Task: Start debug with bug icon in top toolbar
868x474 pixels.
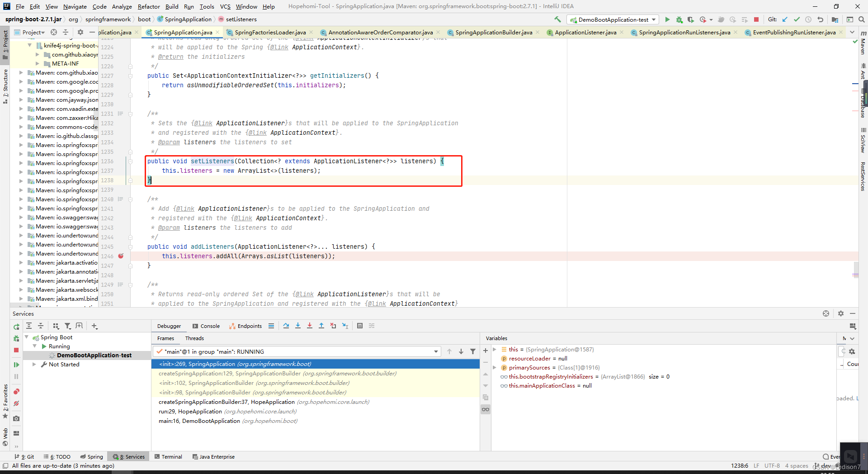Action: click(679, 19)
